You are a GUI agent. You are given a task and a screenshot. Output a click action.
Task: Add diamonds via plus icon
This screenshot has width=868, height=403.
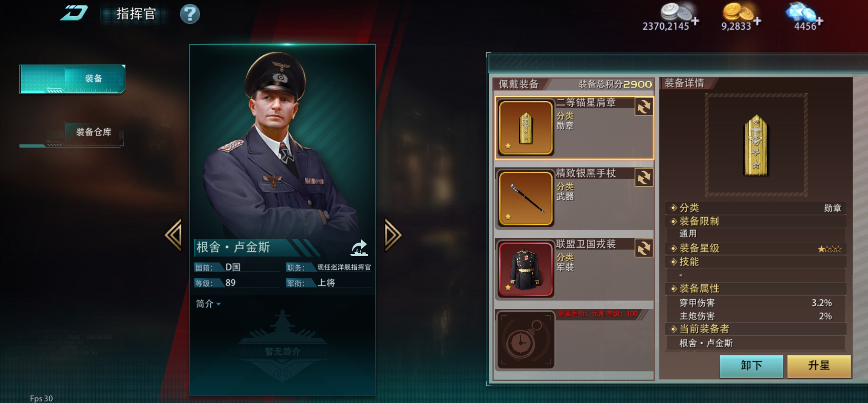[x=819, y=21]
